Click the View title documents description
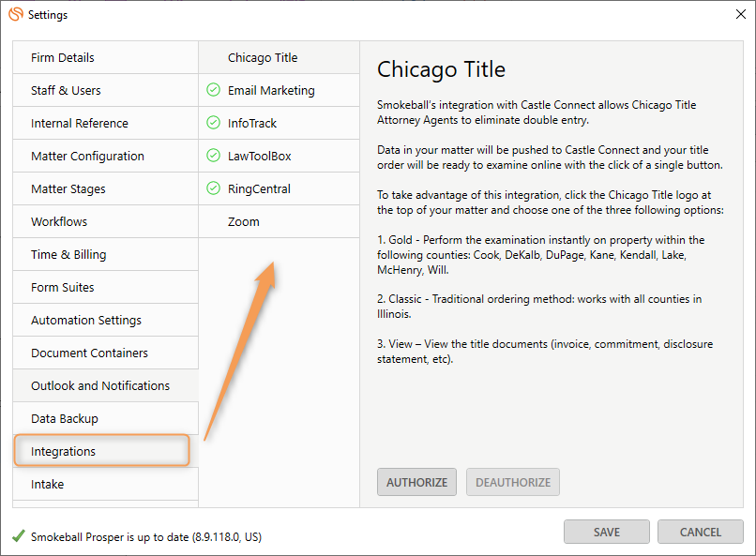756x556 pixels. 545,352
